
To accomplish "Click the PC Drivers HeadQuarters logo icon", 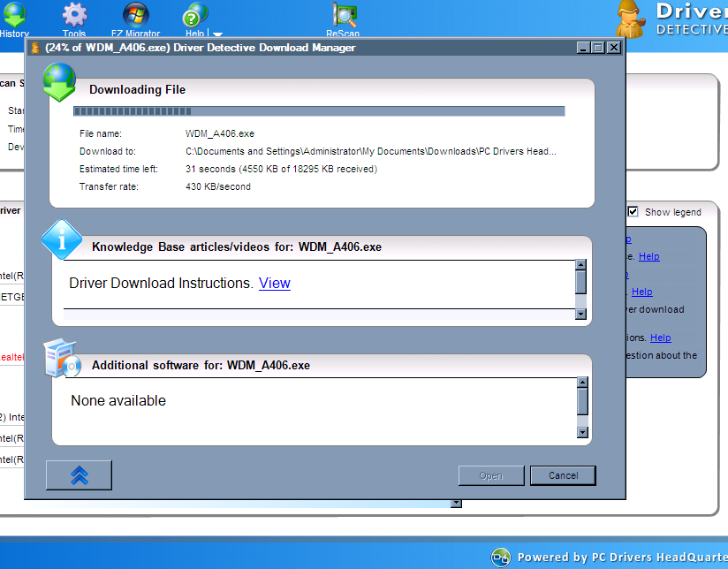I will (x=501, y=557).
